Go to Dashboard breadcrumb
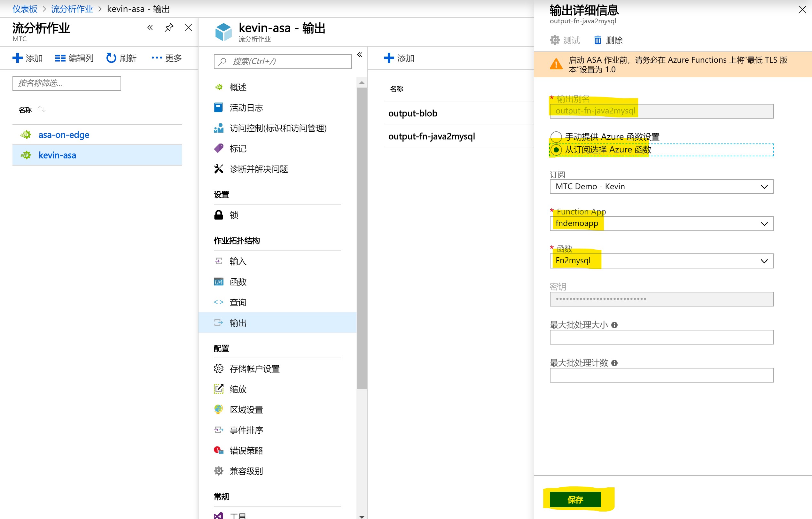 [x=25, y=9]
